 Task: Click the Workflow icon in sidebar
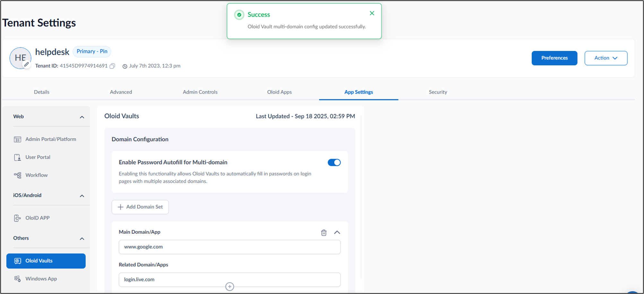[x=17, y=175]
